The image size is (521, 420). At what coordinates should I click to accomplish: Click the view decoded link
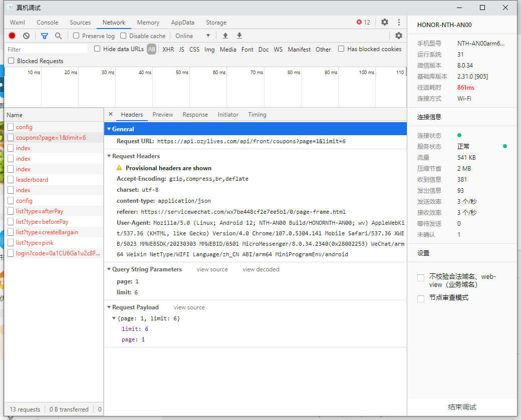tap(260, 269)
